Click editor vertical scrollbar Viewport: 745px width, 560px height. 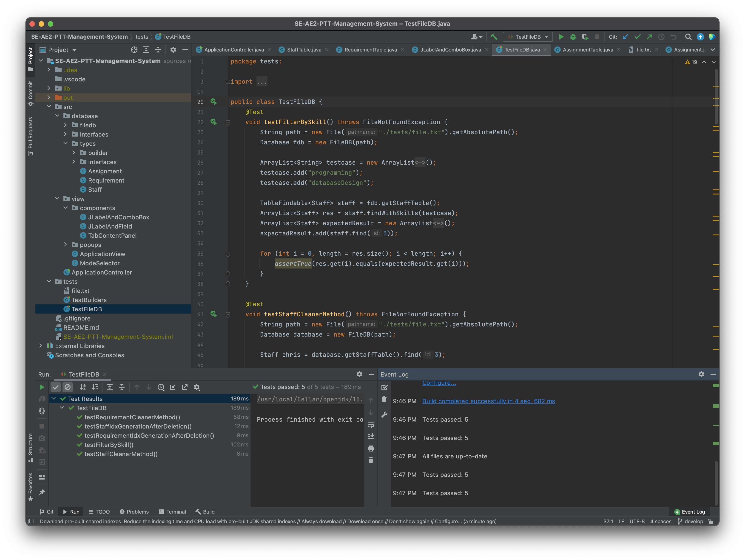[716, 97]
